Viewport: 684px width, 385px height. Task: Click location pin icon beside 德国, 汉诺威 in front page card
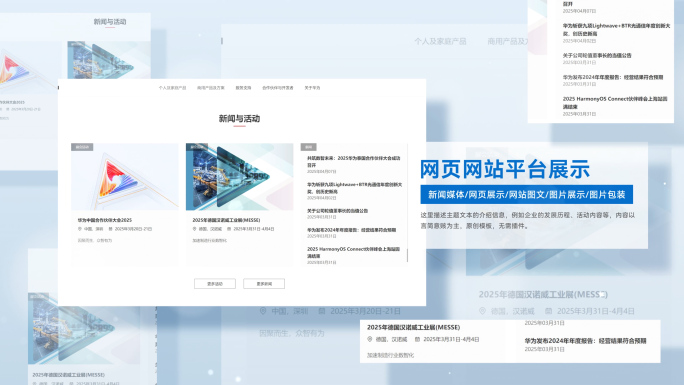tap(195, 228)
